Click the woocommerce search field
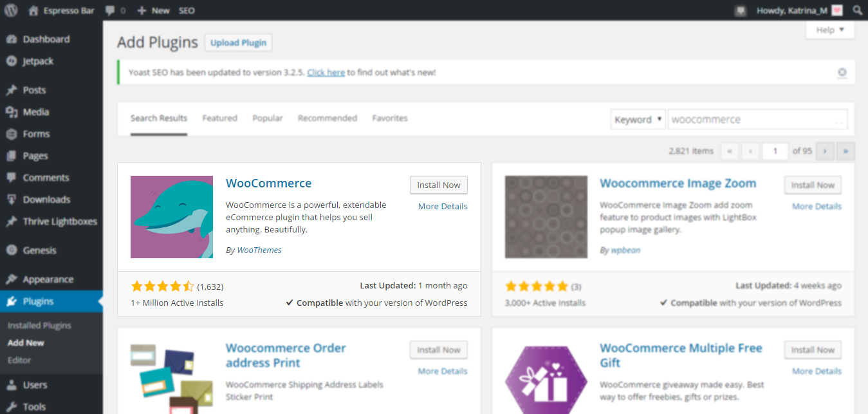The height and width of the screenshot is (414, 868). pyautogui.click(x=758, y=120)
